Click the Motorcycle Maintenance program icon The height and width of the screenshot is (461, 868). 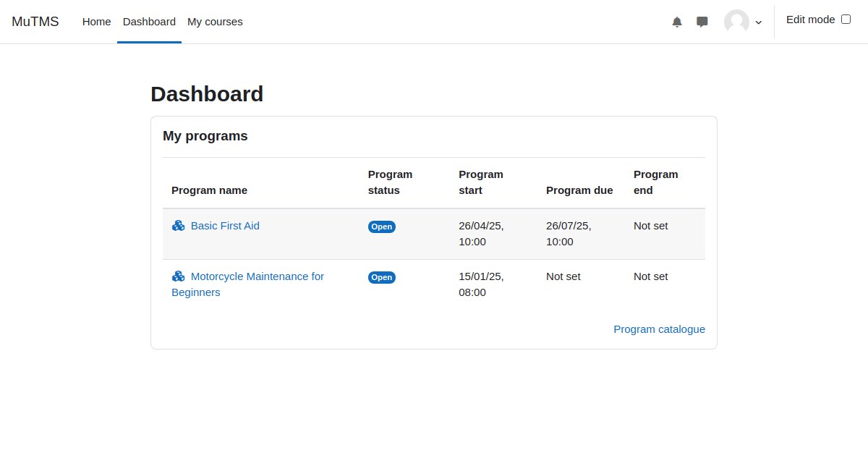[179, 276]
